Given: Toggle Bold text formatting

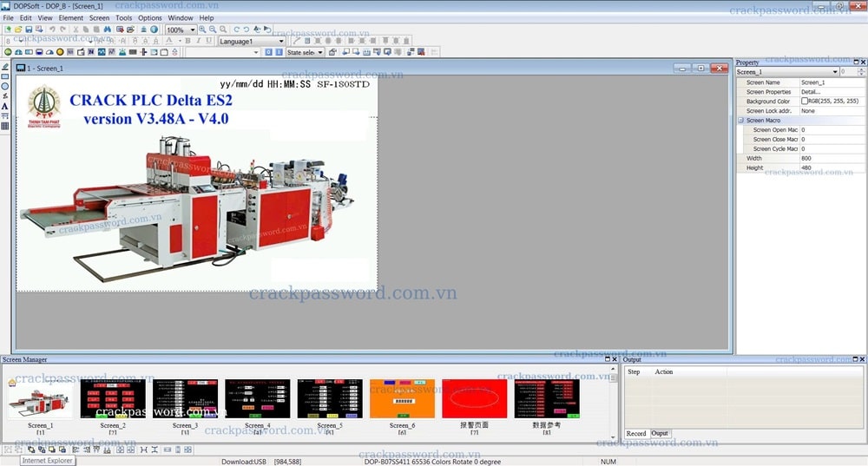Looking at the screenshot, I should 187,41.
